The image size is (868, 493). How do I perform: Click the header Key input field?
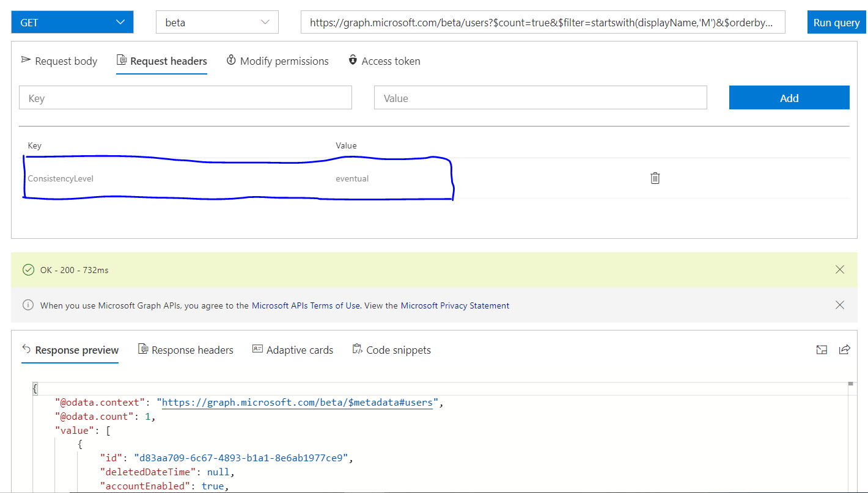pyautogui.click(x=185, y=98)
